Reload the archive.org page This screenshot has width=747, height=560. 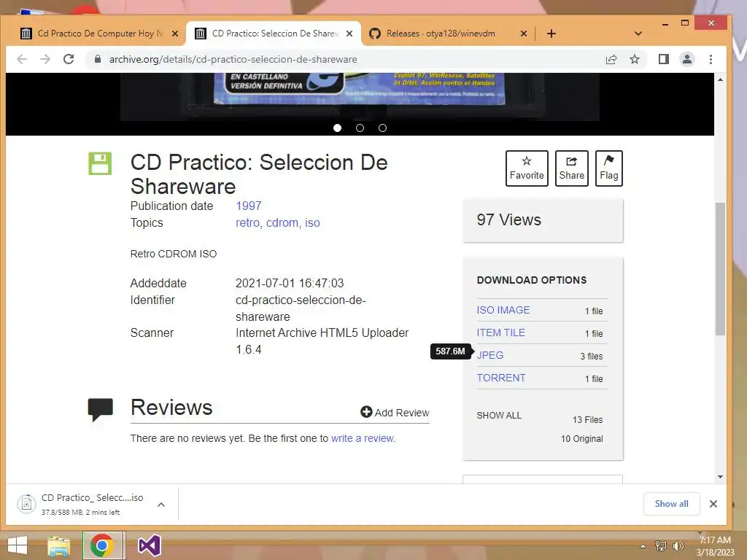tap(69, 59)
